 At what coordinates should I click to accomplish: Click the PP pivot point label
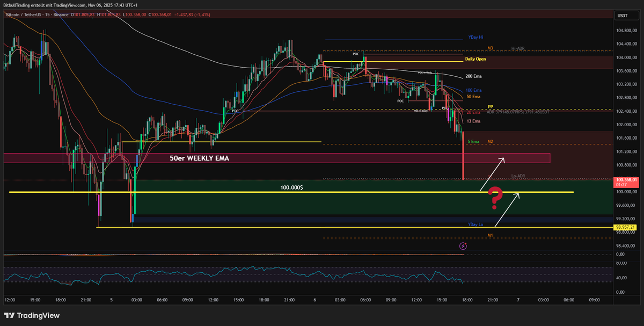pyautogui.click(x=491, y=107)
